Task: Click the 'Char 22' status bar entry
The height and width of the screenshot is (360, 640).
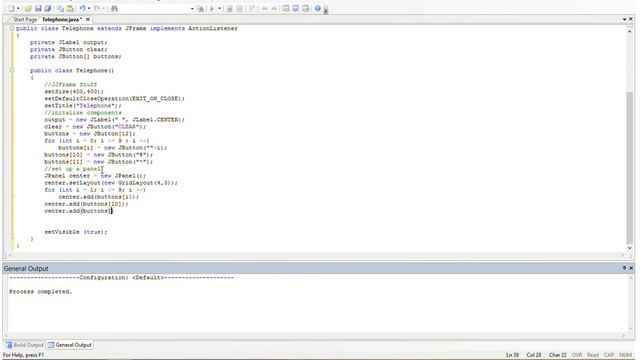Action: (x=558, y=355)
